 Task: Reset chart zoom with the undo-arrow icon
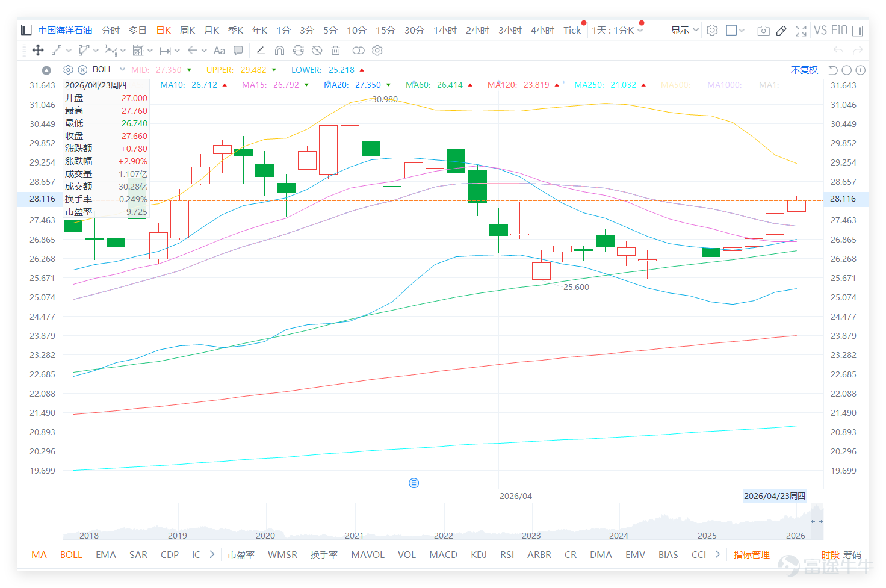tap(833, 70)
